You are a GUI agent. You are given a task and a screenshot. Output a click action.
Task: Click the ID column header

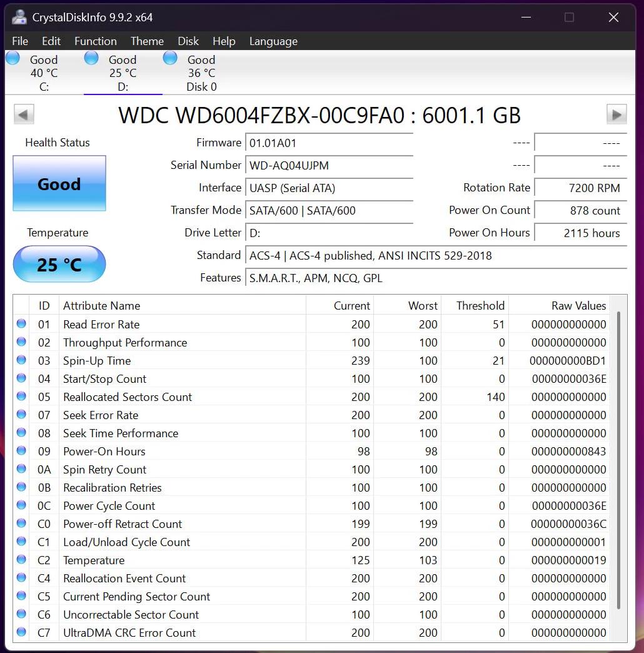click(x=44, y=306)
